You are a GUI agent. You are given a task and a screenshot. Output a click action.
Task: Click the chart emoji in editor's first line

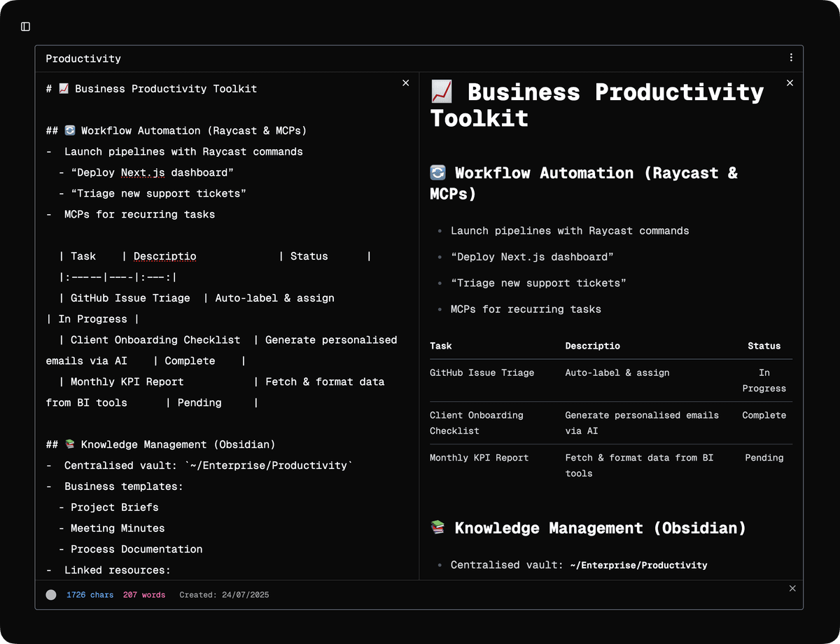[x=64, y=89]
